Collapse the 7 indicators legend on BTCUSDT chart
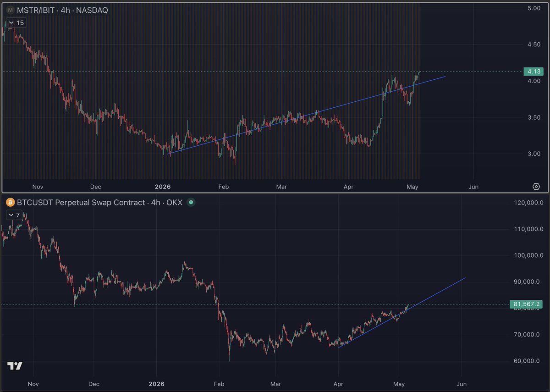This screenshot has width=550, height=392. pyautogui.click(x=15, y=215)
